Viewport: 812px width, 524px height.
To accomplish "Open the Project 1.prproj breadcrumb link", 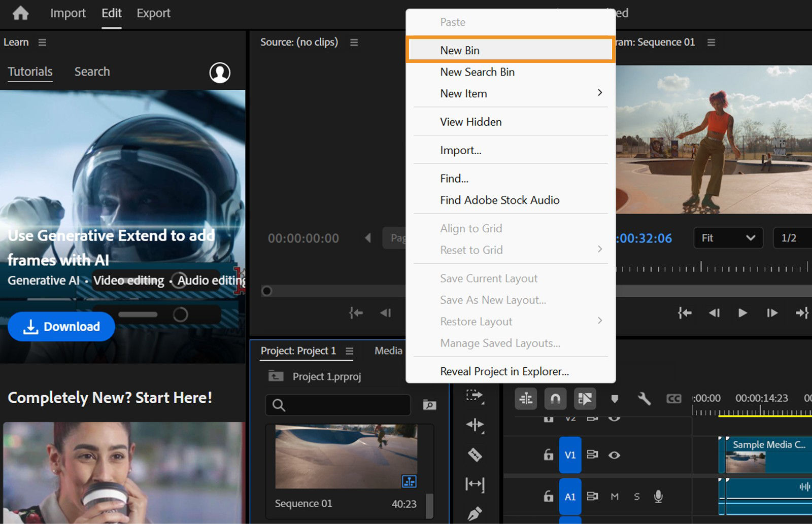I will (x=326, y=376).
